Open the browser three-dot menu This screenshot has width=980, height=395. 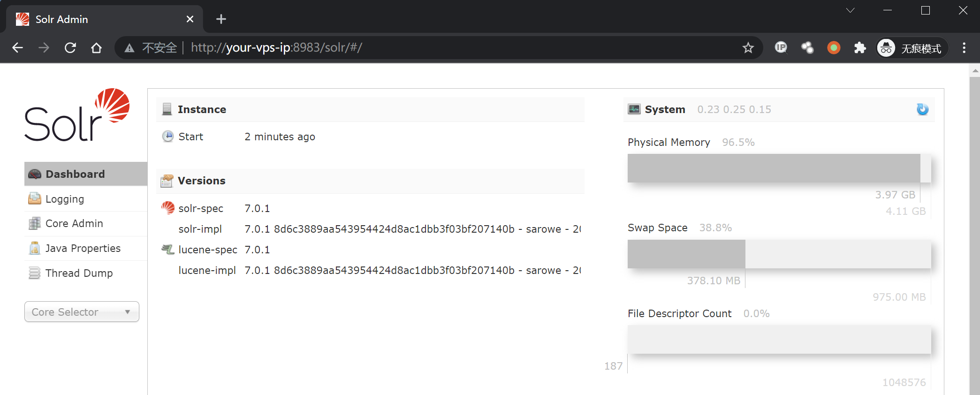[964, 48]
